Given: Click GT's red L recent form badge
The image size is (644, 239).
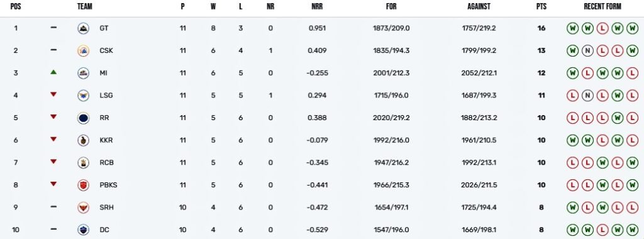Looking at the screenshot, I should 602,28.
